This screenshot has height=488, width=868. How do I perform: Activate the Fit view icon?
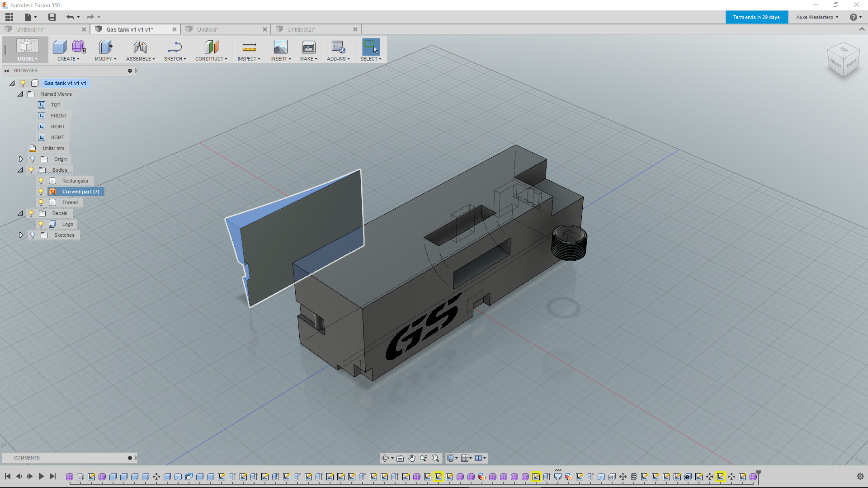(400, 458)
